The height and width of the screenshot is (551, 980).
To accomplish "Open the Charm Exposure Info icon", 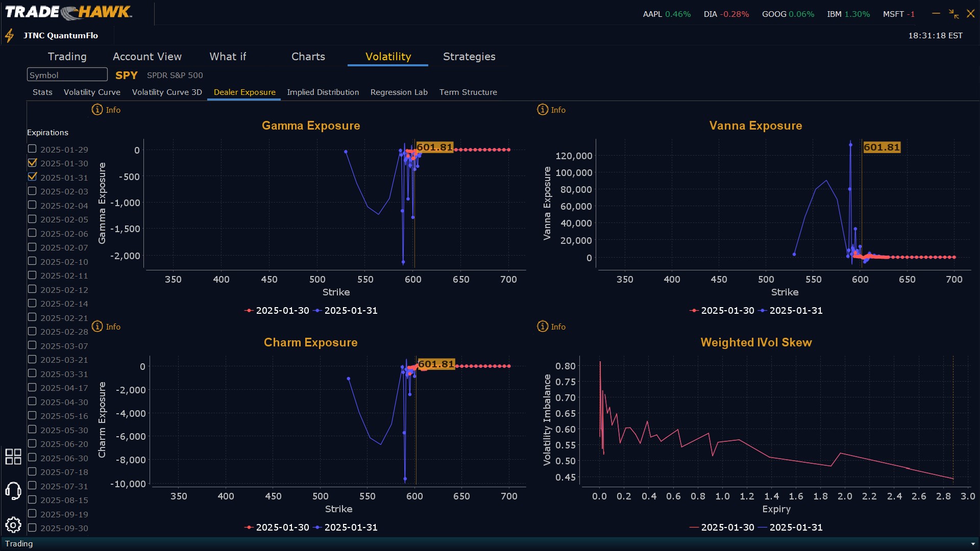I will point(97,327).
